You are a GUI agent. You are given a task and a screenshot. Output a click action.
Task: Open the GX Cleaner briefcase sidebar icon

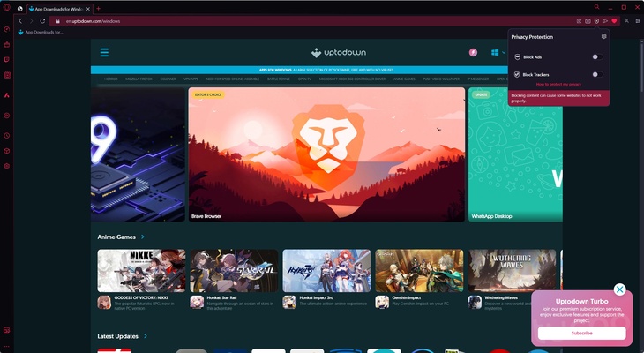tap(6, 44)
